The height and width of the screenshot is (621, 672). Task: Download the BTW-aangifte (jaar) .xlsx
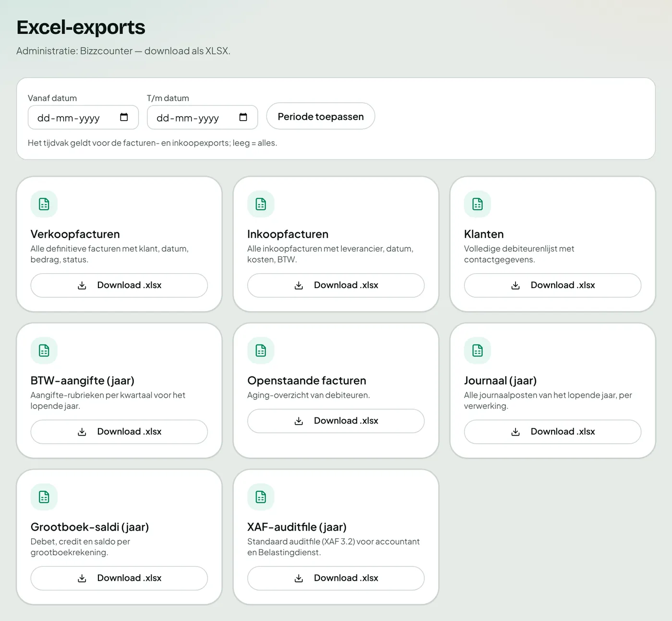point(119,432)
